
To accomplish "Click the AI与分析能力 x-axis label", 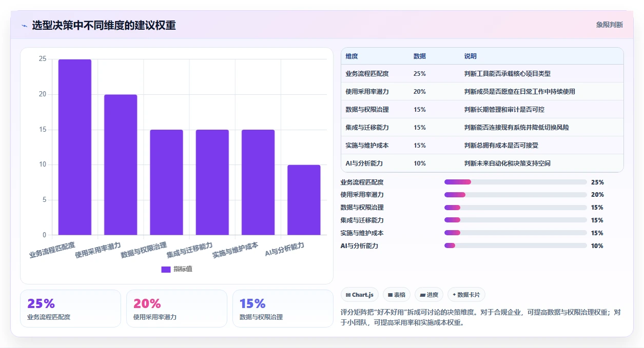I will click(x=284, y=250).
